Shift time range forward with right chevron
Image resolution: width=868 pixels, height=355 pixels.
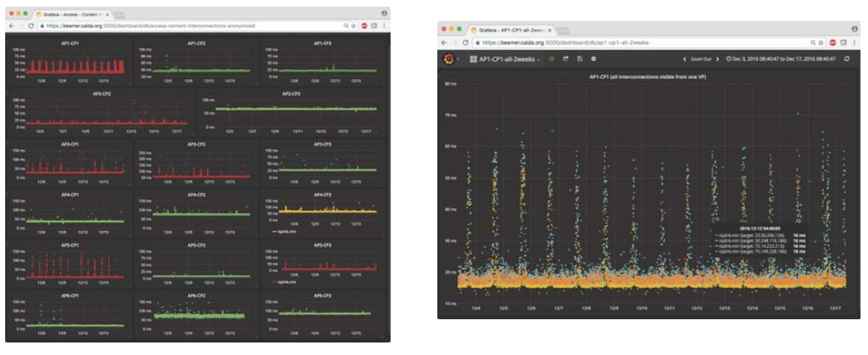718,59
